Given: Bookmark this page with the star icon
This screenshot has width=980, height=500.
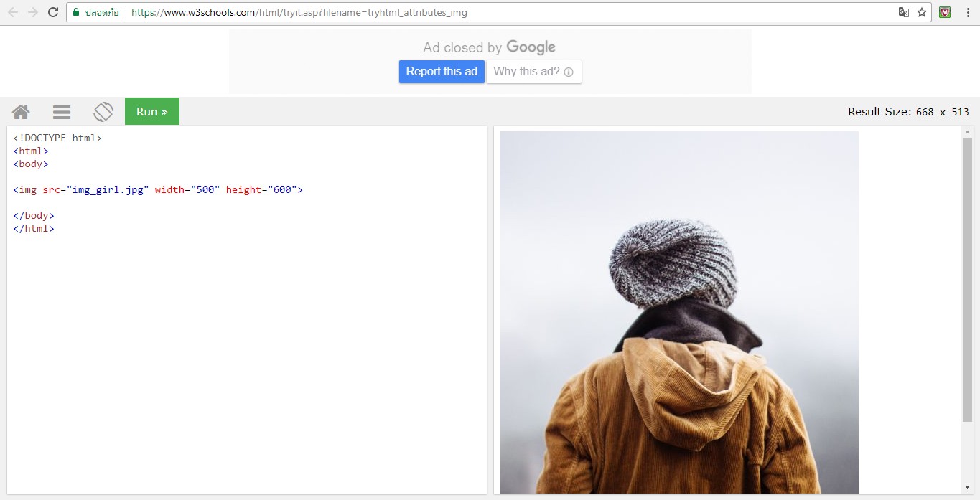Looking at the screenshot, I should [x=922, y=12].
